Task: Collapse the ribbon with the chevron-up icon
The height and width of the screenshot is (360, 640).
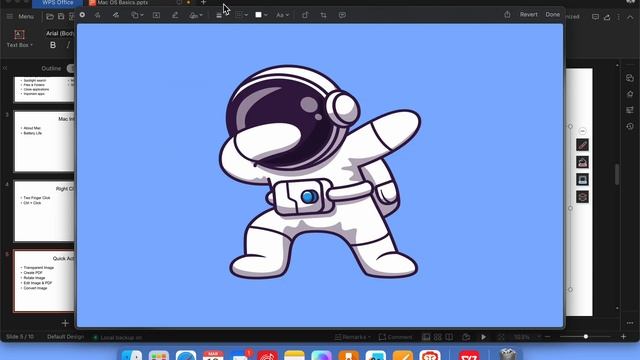Action: (630, 17)
